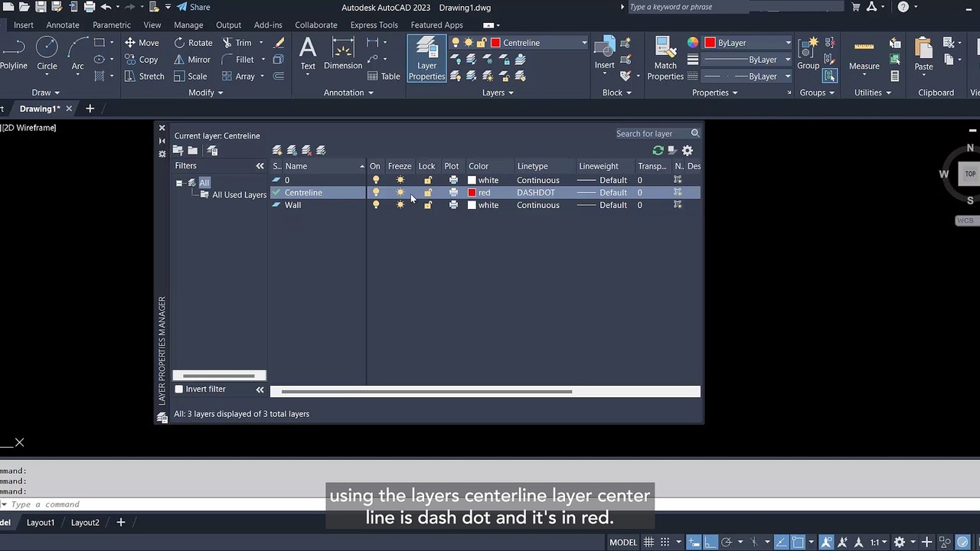
Task: Turn off the Centreline layer light bulb
Action: [x=375, y=193]
